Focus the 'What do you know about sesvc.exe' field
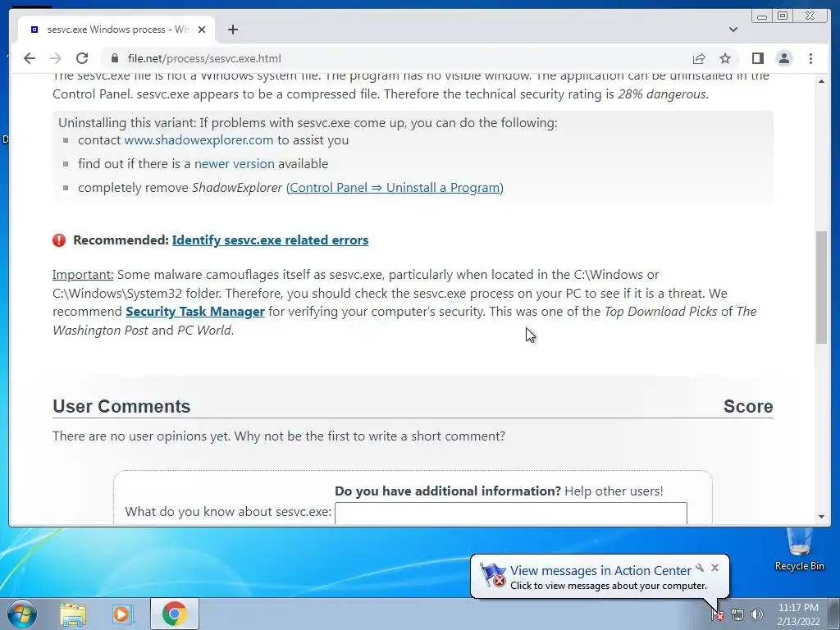 (x=510, y=514)
